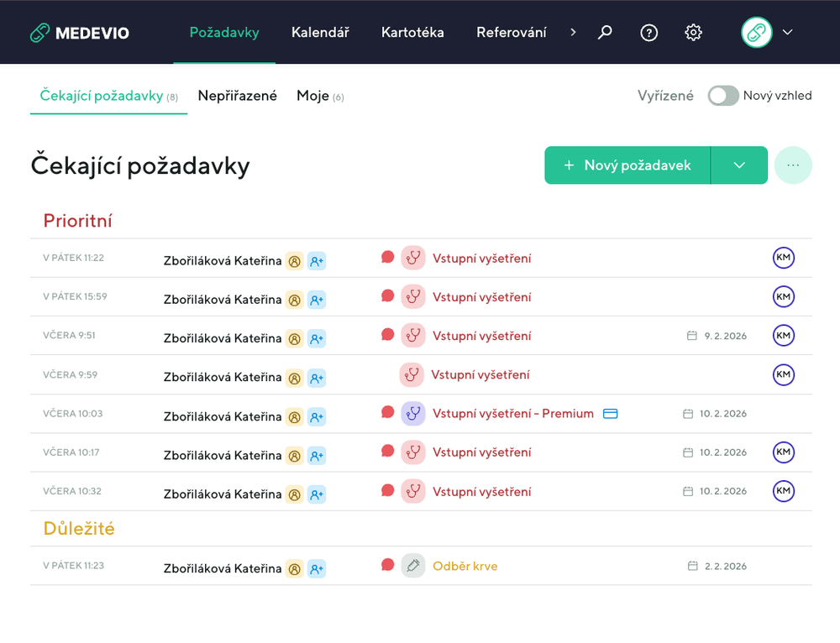Click the pencil icon on the Odběr krve row
840x643 pixels.
[413, 566]
